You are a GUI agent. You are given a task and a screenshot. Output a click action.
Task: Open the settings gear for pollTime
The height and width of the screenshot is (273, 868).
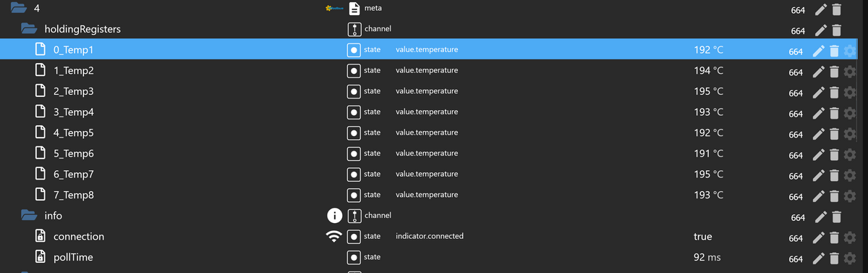click(x=850, y=258)
